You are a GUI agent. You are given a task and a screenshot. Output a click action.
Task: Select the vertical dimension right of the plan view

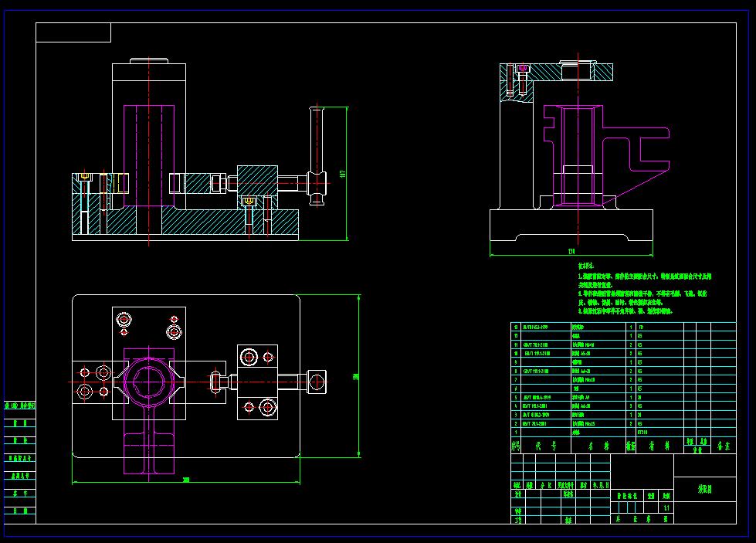point(356,377)
